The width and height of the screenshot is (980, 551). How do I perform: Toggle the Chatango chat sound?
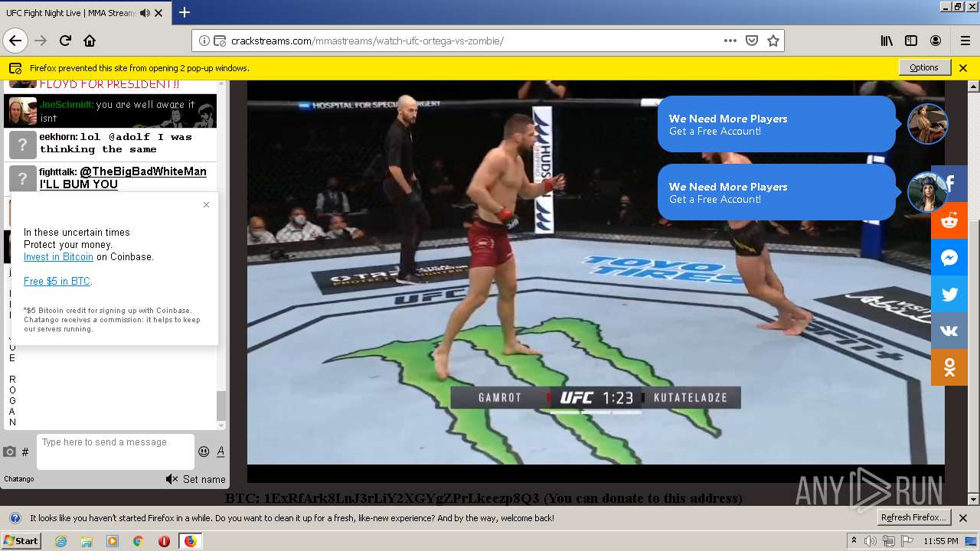point(171,479)
